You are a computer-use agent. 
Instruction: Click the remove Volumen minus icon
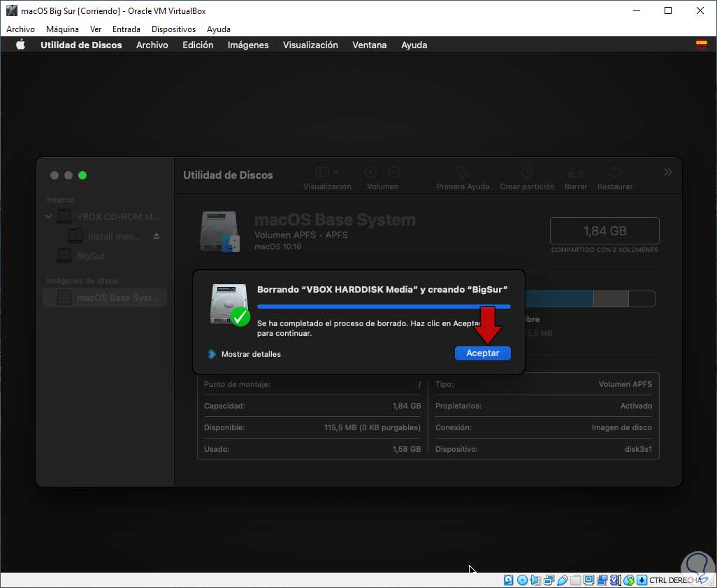(393, 172)
